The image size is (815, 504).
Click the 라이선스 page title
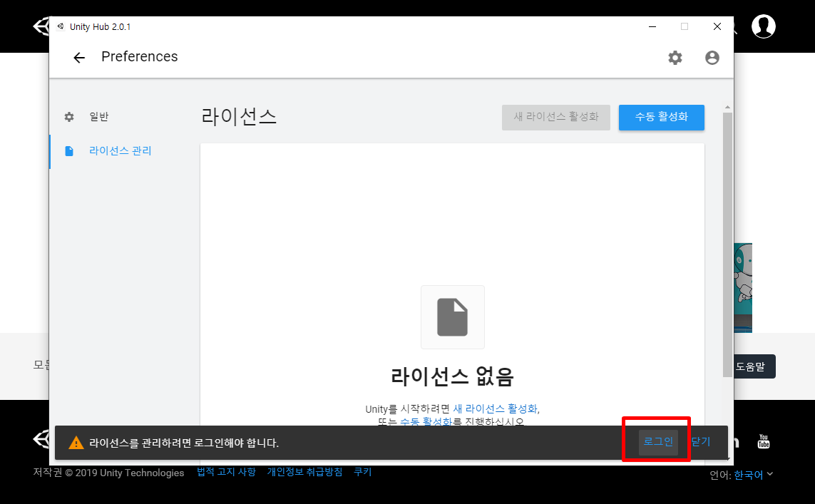coord(239,116)
